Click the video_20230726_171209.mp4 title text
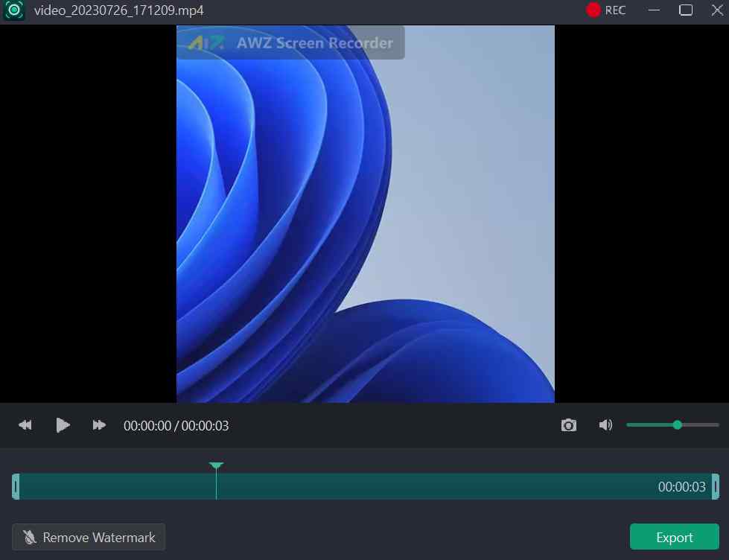 click(x=112, y=10)
